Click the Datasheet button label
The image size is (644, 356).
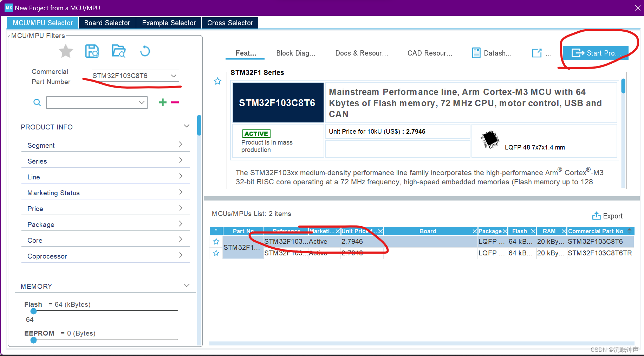point(498,53)
